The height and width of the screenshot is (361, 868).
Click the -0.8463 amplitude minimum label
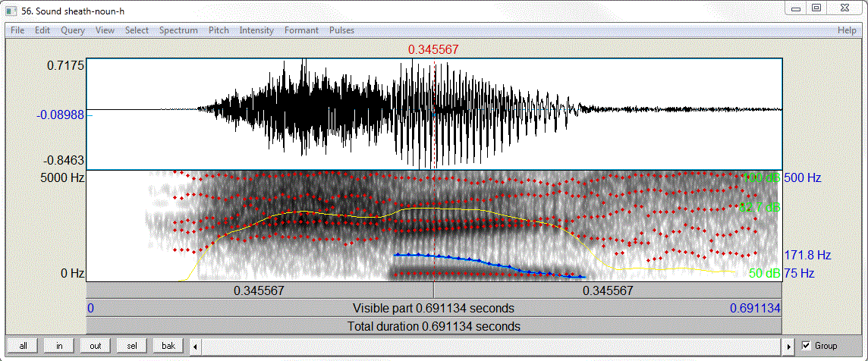64,161
